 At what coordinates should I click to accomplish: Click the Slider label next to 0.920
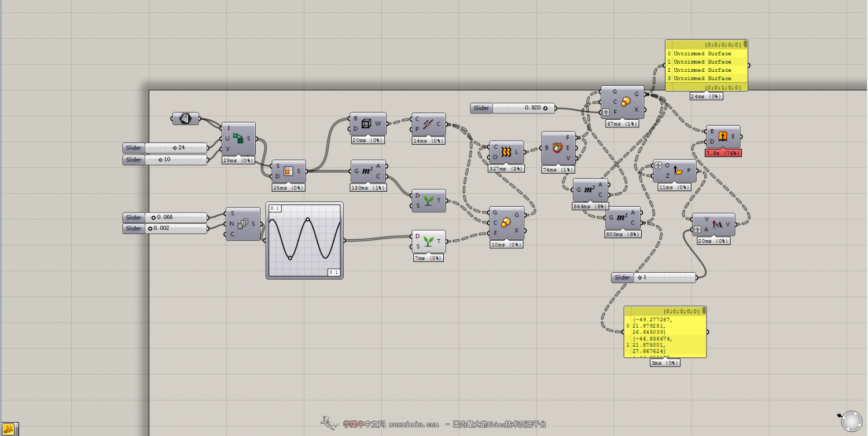tap(481, 108)
